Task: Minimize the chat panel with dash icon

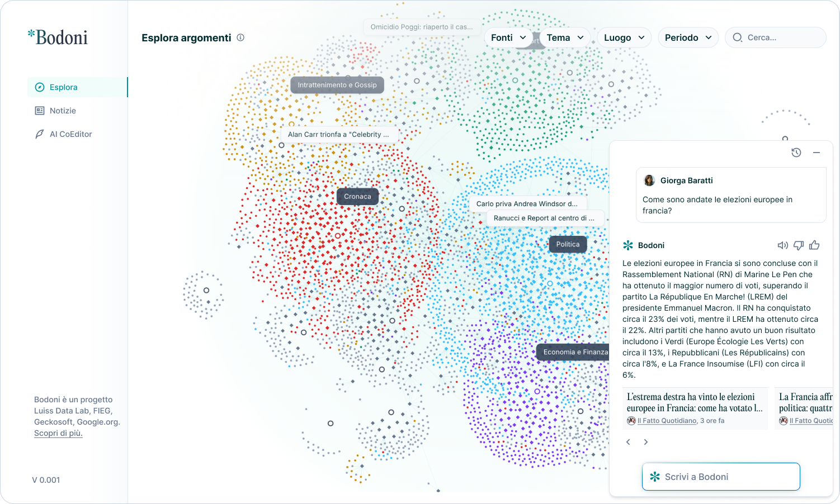Action: click(x=817, y=153)
